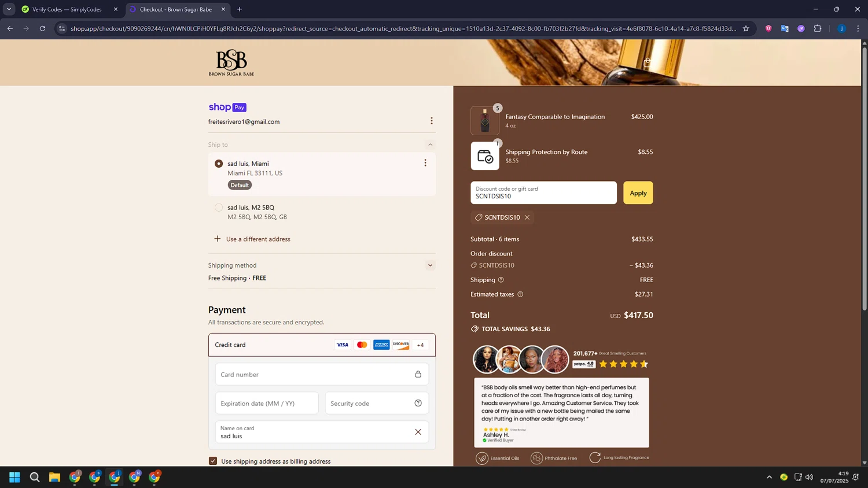Go back to the previous page
This screenshot has height=488, width=868.
pyautogui.click(x=10, y=28)
